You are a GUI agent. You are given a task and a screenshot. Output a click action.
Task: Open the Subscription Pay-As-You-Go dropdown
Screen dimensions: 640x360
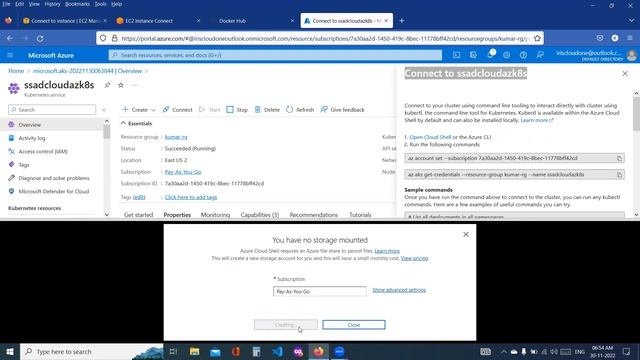pos(320,291)
